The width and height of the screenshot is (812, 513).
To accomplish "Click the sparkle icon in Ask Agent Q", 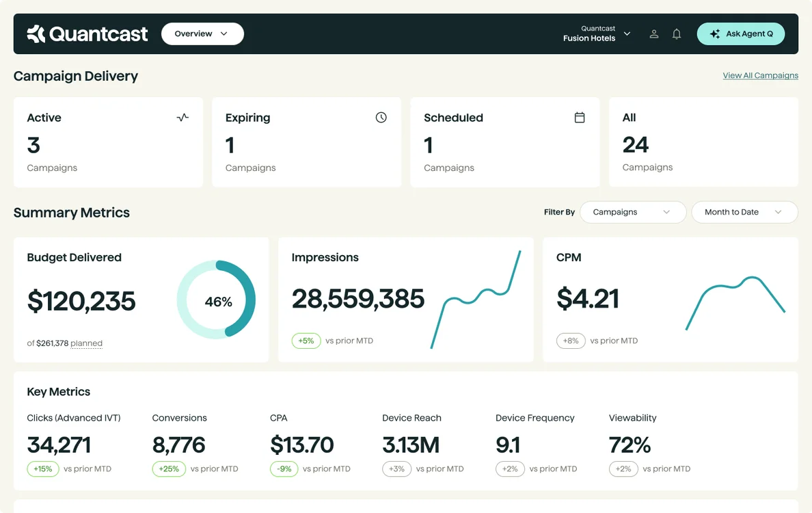I will pos(715,34).
